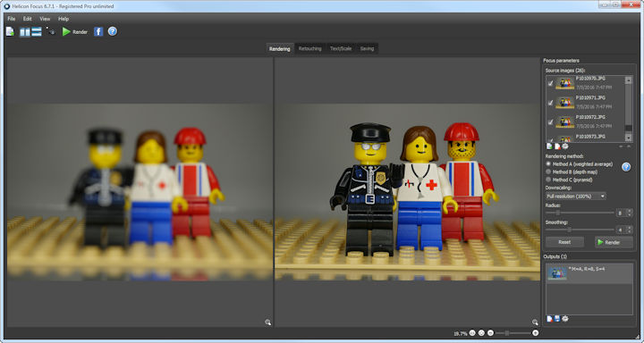Open the View menu
644x343 pixels.
[45, 19]
